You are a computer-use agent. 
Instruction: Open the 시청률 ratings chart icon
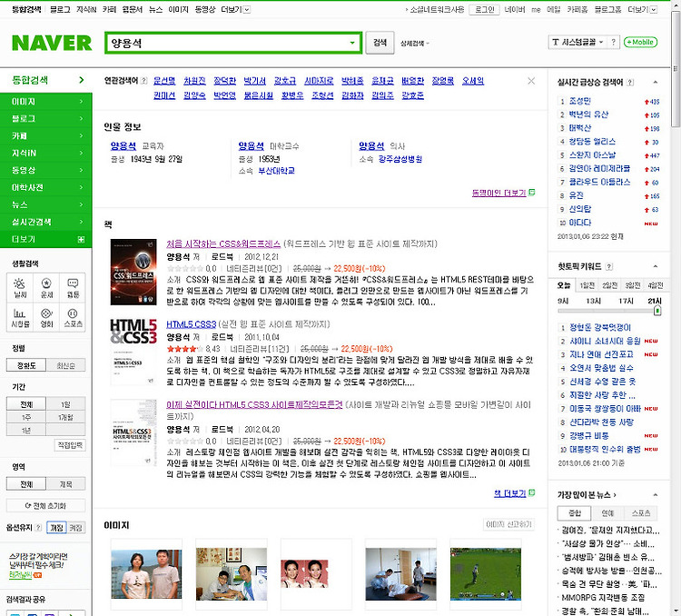click(20, 317)
